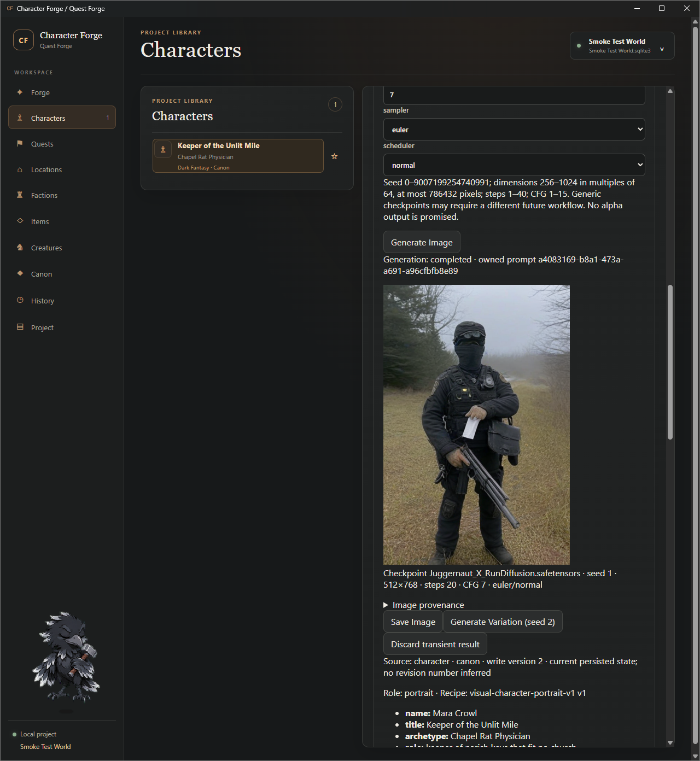Click the pawn icon on Keeper card
This screenshot has height=761, width=700.
click(163, 149)
